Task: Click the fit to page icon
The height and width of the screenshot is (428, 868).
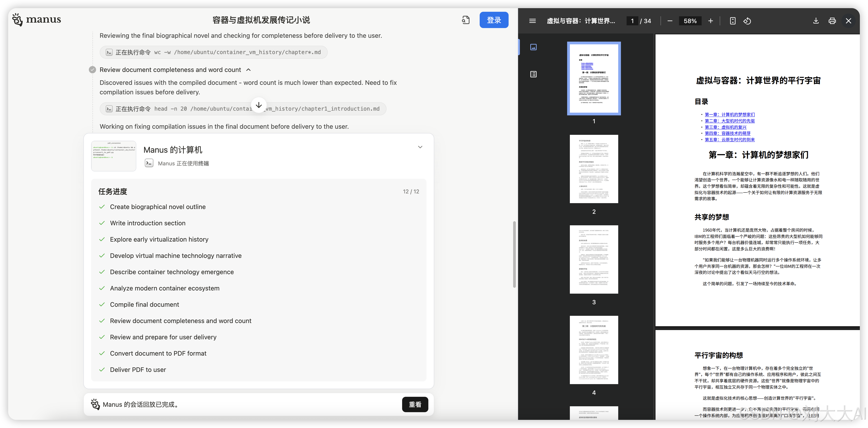Action: click(x=733, y=21)
